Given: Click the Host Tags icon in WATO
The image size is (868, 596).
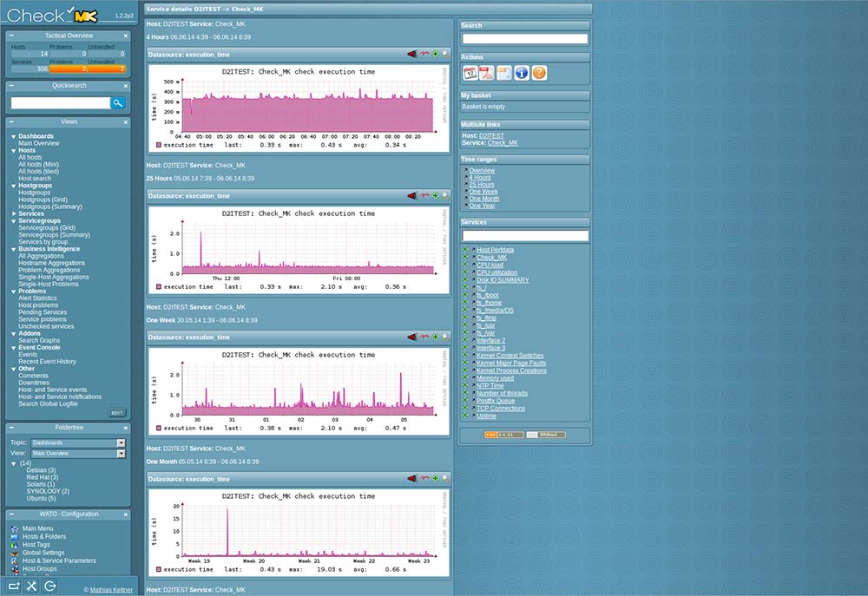Looking at the screenshot, I should 15,545.
